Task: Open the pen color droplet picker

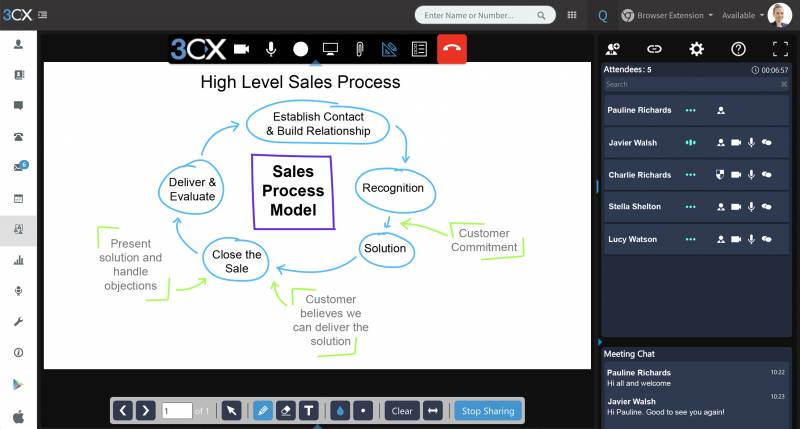Action: (x=342, y=410)
